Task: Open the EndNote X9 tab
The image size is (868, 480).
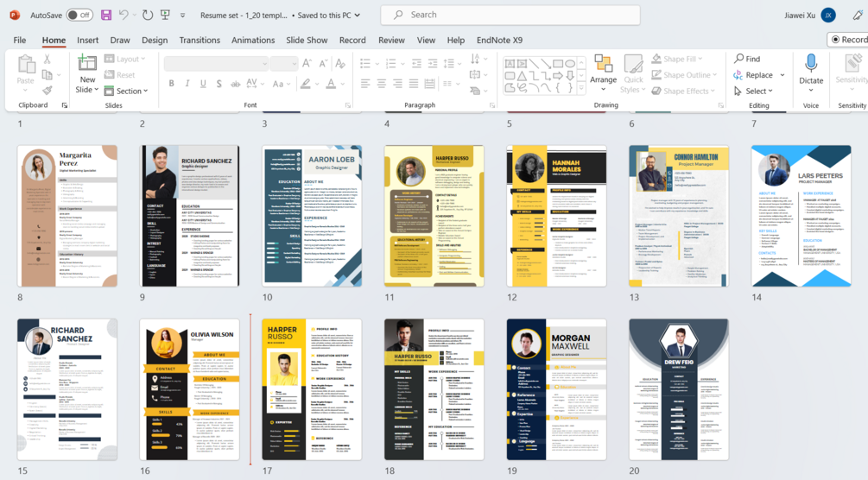Action: [499, 40]
